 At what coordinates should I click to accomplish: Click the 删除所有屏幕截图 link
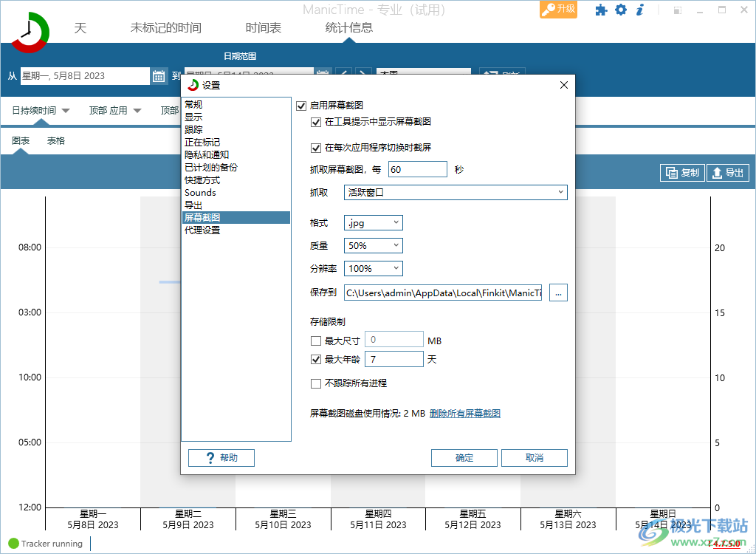click(x=465, y=414)
